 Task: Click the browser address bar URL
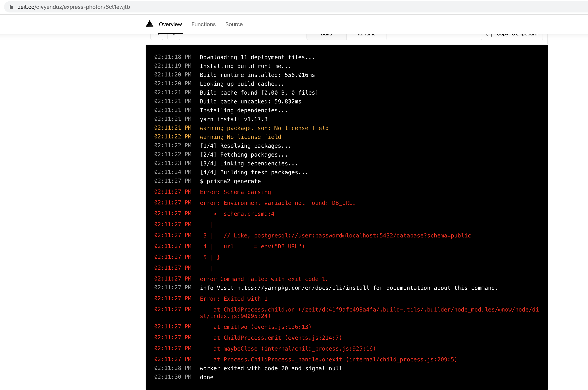[74, 7]
